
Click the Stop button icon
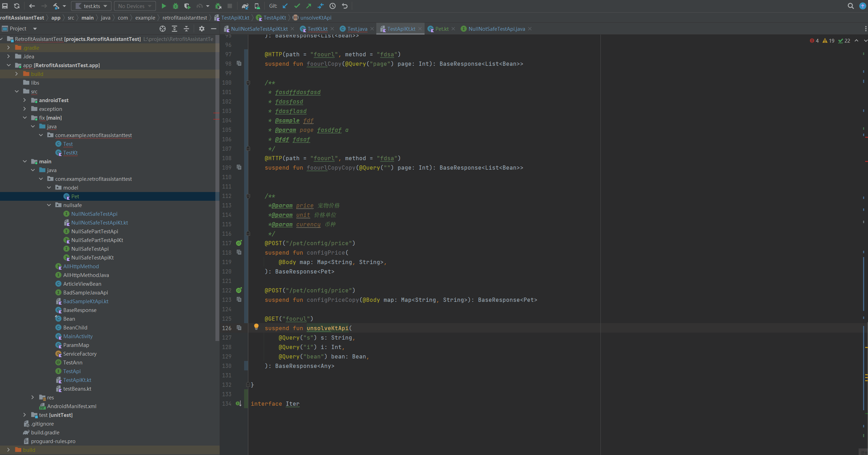(x=230, y=6)
